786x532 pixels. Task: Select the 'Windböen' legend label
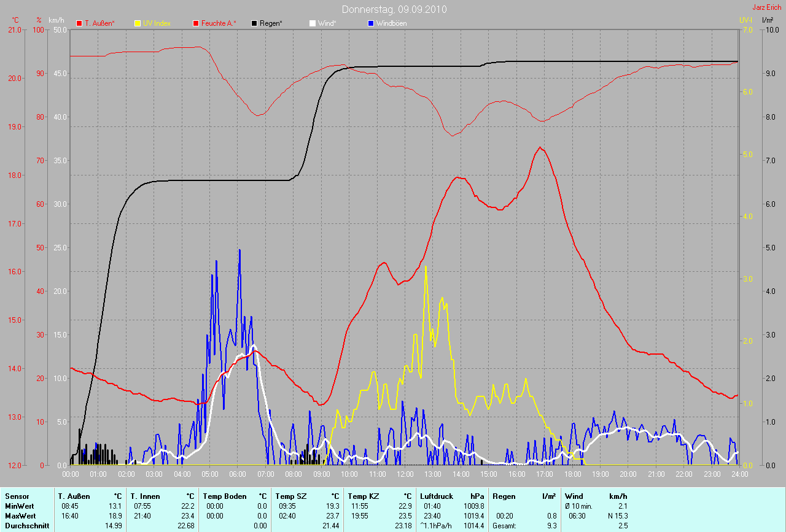(x=391, y=23)
